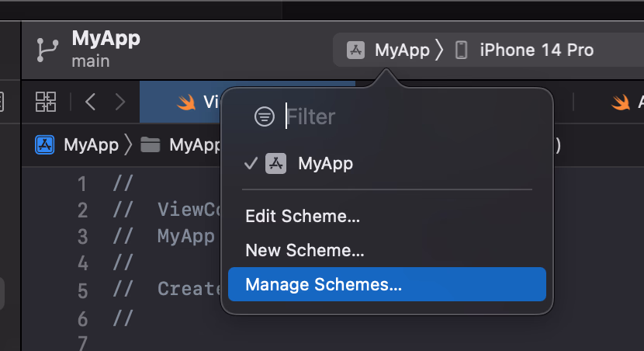The image size is (644, 351).
Task: Click the source control branch icon
Action: click(47, 50)
